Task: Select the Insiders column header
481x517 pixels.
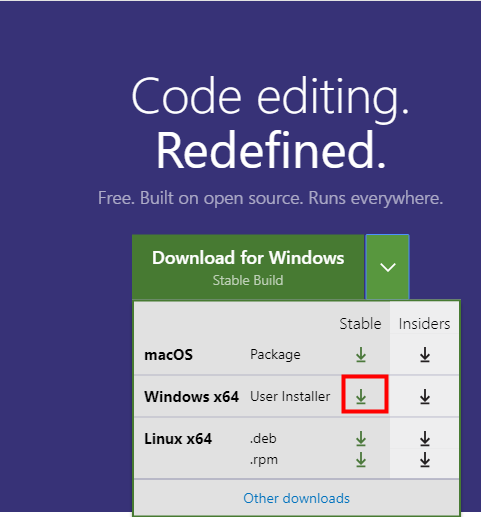Action: tap(424, 324)
